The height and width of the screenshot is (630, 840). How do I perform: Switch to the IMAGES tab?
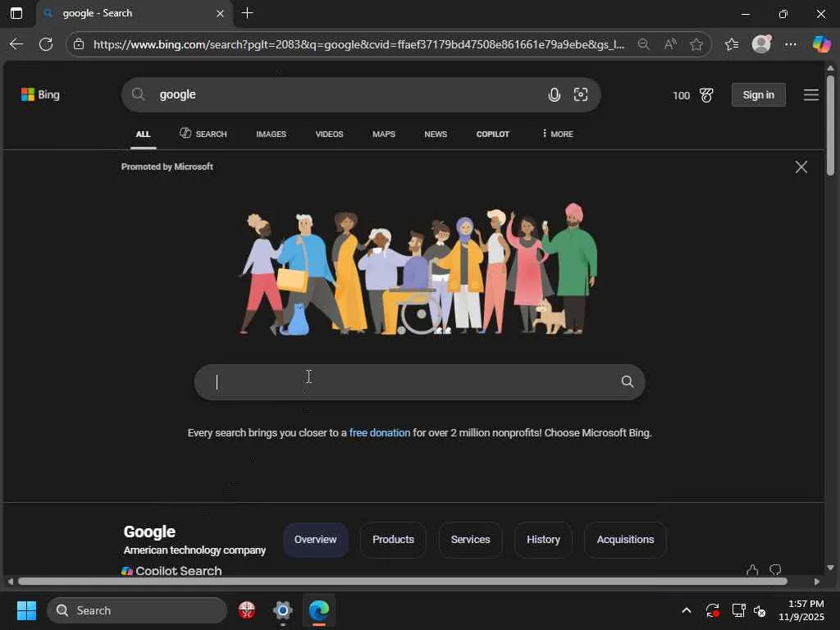point(271,134)
